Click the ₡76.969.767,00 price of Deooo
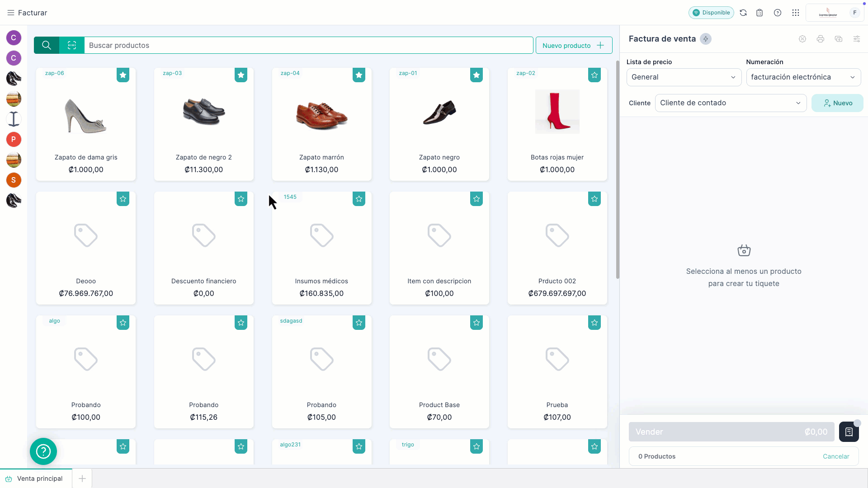This screenshot has height=488, width=868. pyautogui.click(x=86, y=293)
